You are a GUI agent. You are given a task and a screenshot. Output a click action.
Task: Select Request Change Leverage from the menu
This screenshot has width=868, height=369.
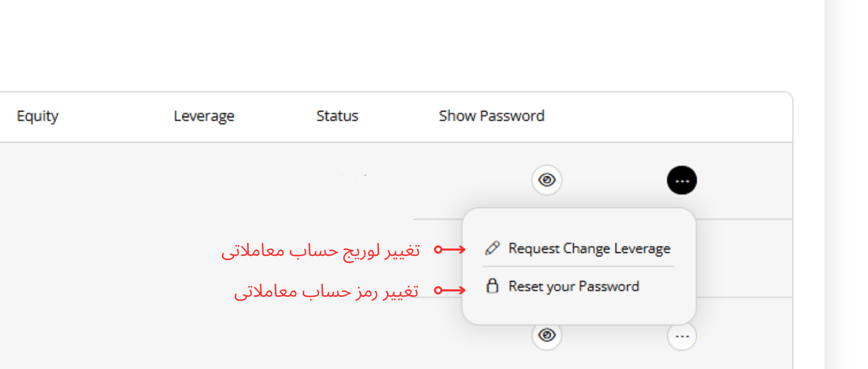tap(589, 248)
